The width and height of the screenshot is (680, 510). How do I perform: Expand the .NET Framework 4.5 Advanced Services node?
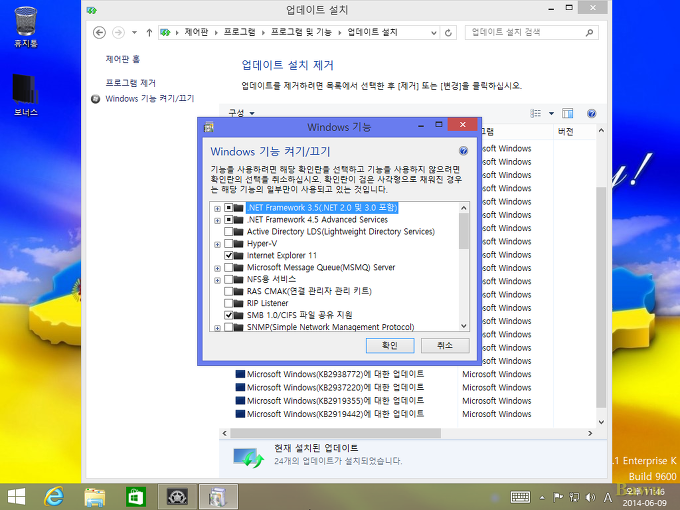(217, 221)
